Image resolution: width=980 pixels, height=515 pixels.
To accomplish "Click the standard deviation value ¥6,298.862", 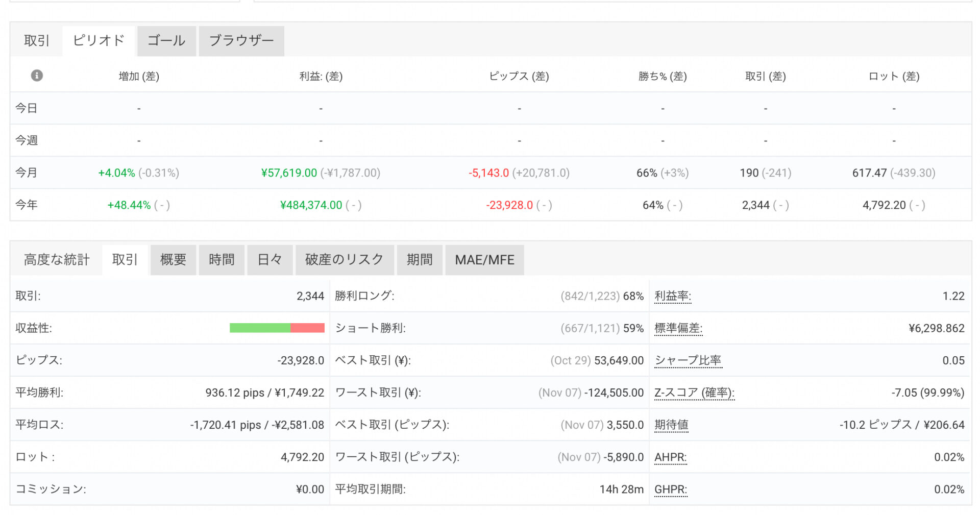I will (937, 328).
